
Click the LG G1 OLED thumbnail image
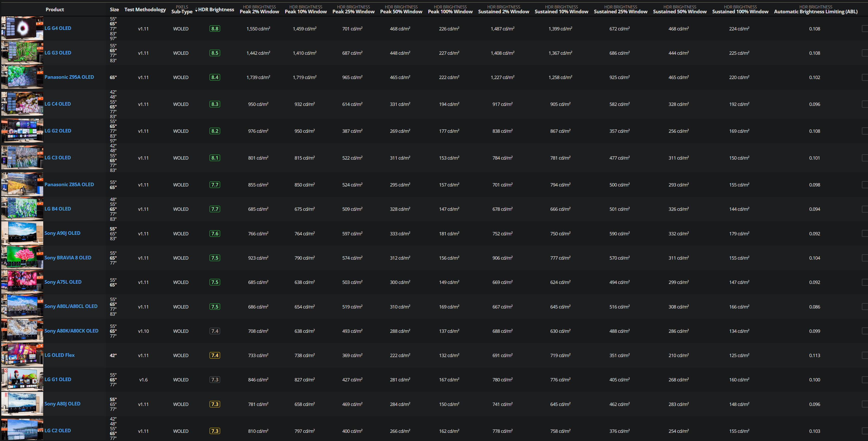(x=22, y=380)
